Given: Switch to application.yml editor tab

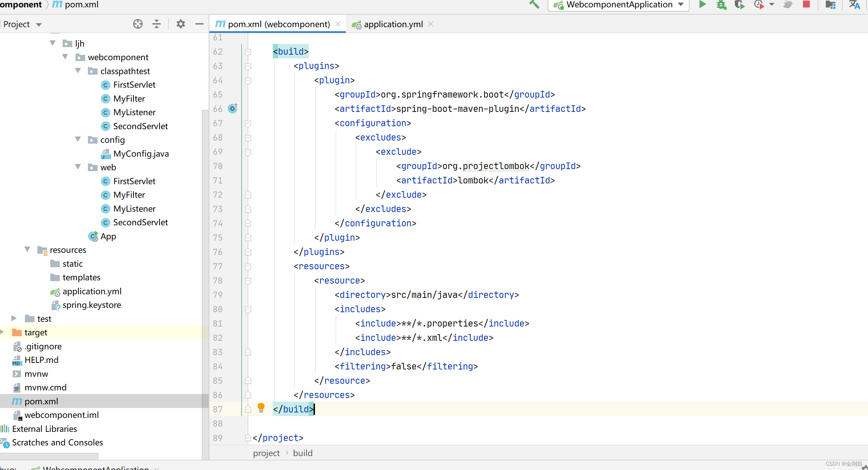Looking at the screenshot, I should point(393,24).
